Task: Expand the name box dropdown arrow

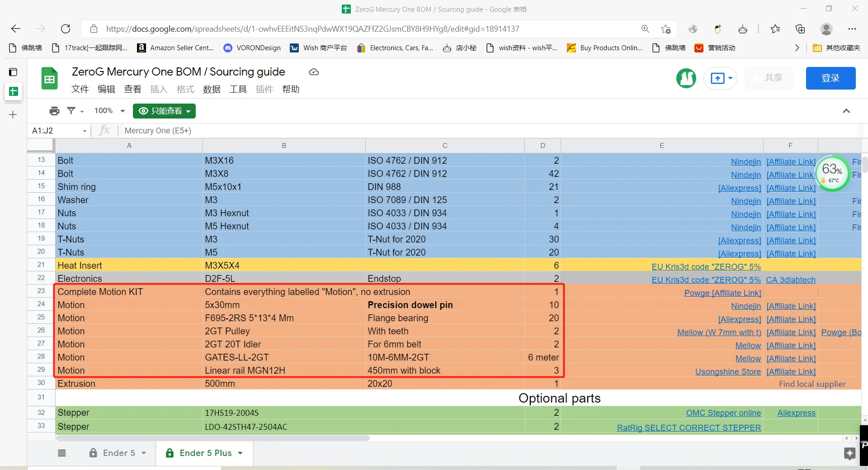Action: 85,131
